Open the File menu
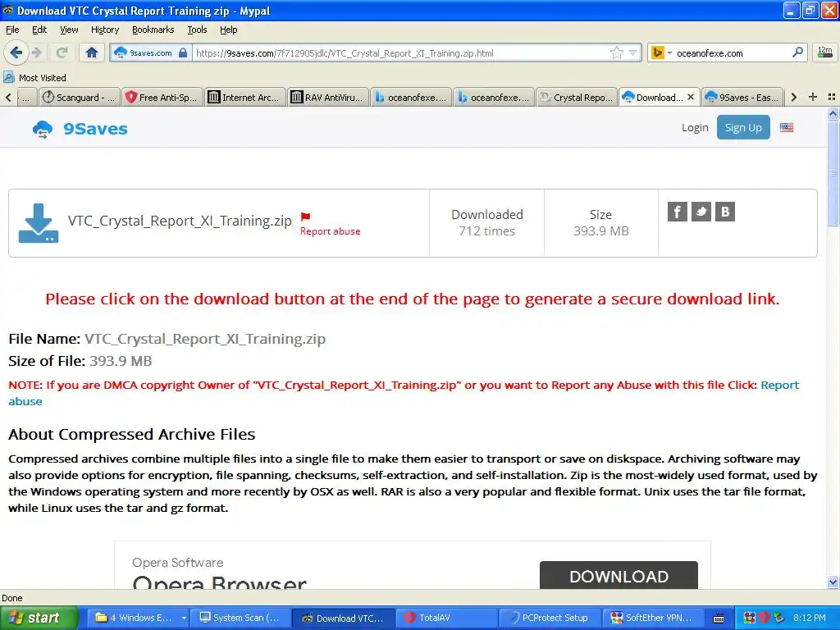This screenshot has height=630, width=840. click(x=12, y=30)
